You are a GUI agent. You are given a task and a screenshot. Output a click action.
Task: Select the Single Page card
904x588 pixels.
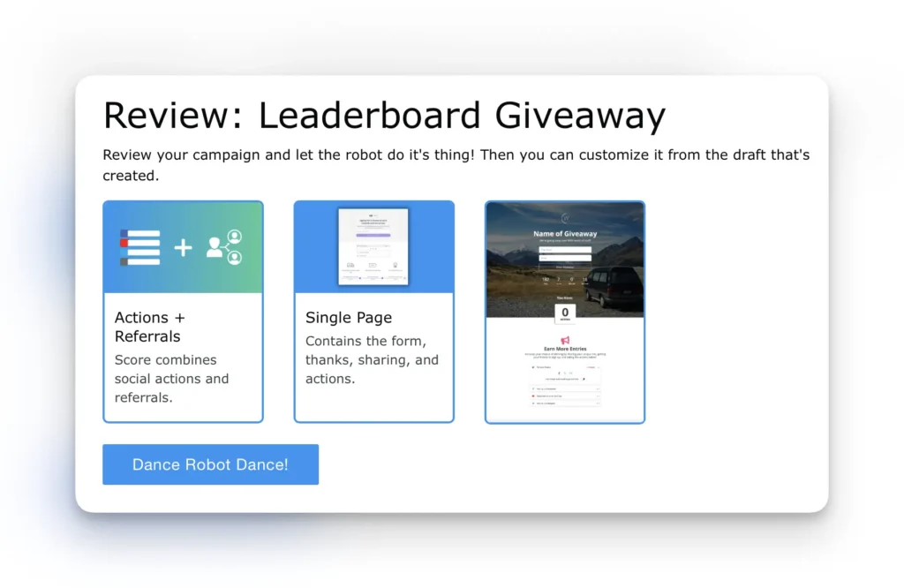374,312
